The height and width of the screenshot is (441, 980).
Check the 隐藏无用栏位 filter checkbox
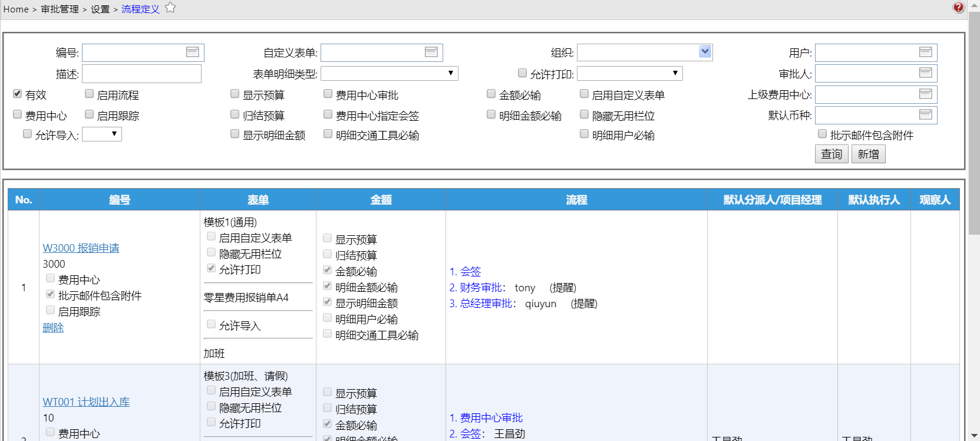coord(585,114)
